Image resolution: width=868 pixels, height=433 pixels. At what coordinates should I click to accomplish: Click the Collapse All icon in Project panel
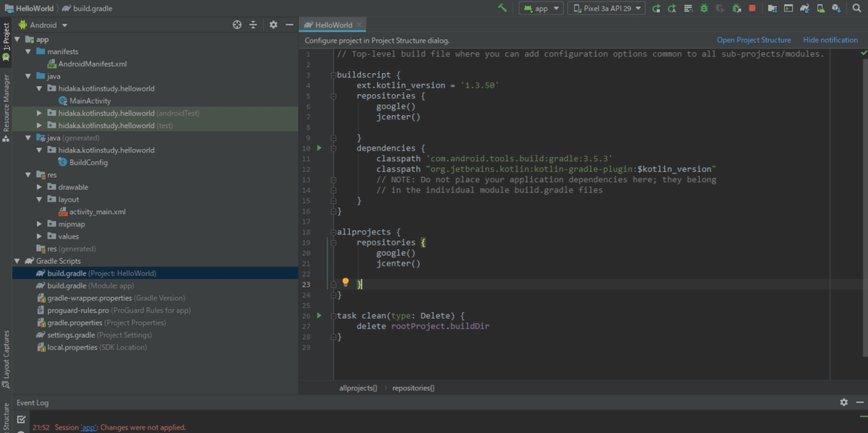click(x=253, y=25)
